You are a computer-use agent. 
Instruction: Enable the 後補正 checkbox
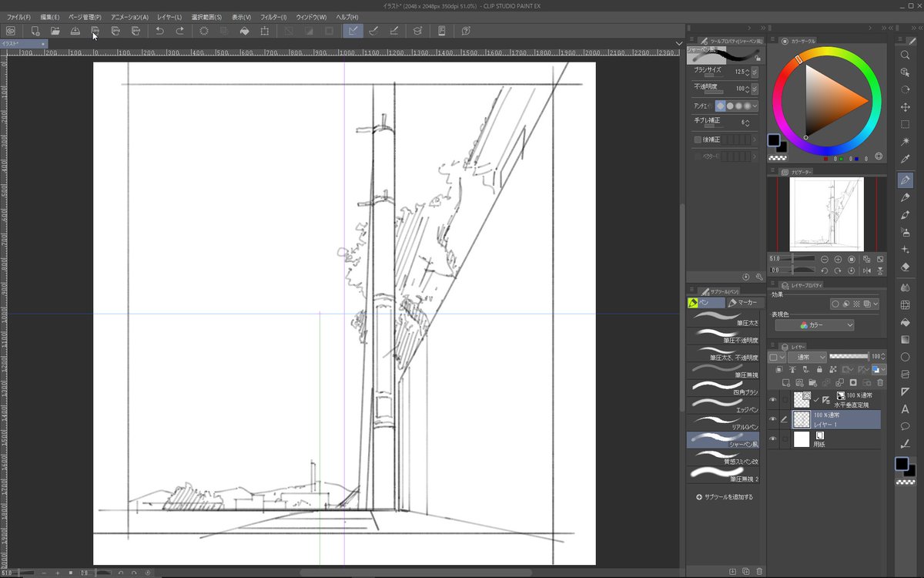click(x=698, y=140)
